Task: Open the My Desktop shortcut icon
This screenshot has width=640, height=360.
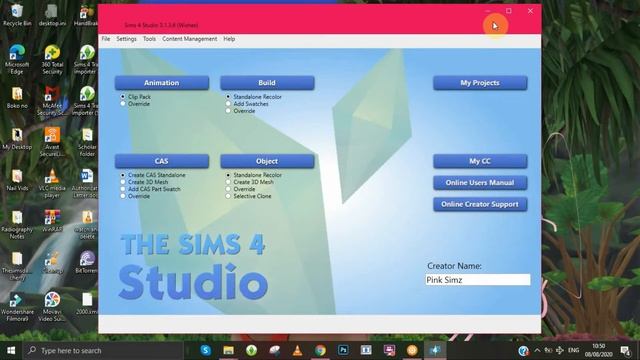Action: coord(17,138)
